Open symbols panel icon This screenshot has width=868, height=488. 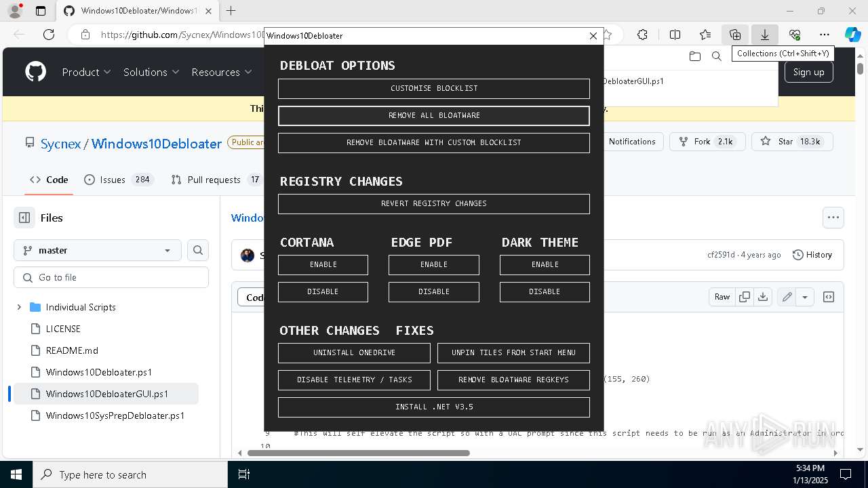[x=829, y=297]
